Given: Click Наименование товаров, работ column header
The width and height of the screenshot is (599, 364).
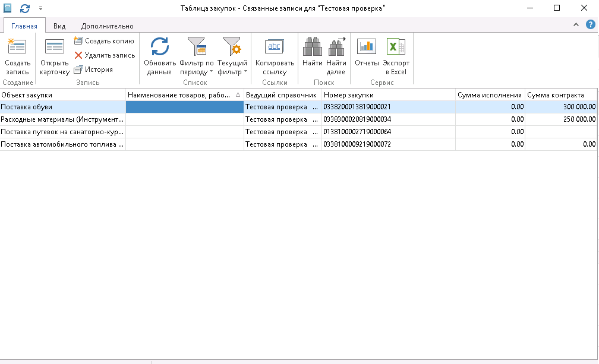Looking at the screenshot, I should click(185, 95).
